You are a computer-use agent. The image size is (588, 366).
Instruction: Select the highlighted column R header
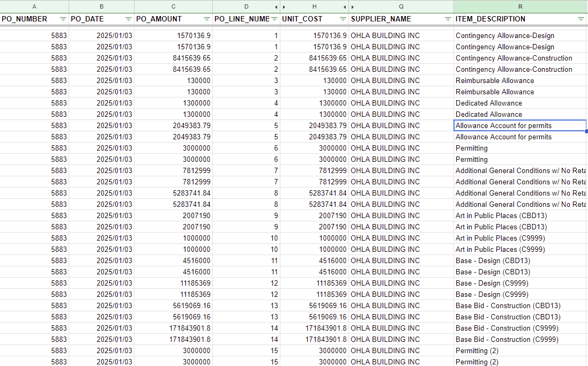tap(520, 6)
